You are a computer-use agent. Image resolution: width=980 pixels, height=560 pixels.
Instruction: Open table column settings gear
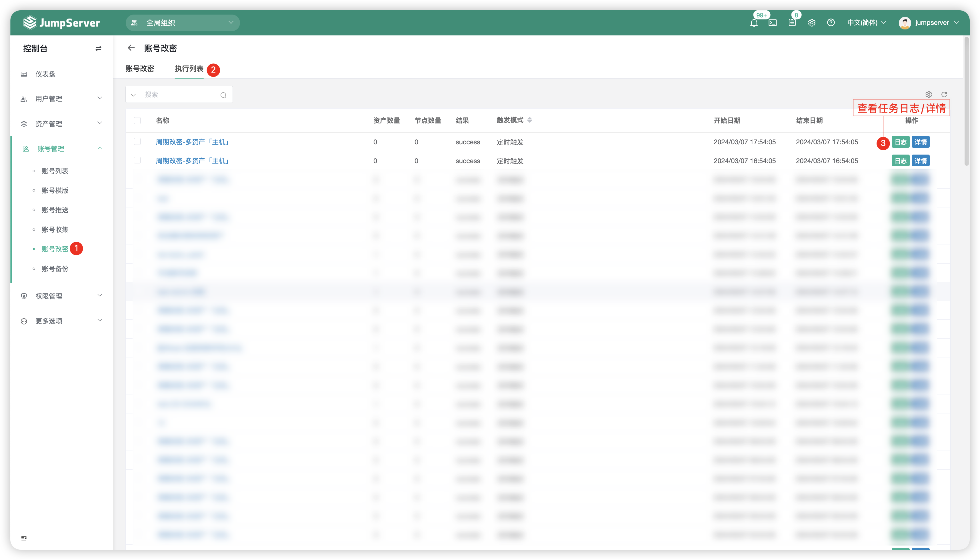929,94
